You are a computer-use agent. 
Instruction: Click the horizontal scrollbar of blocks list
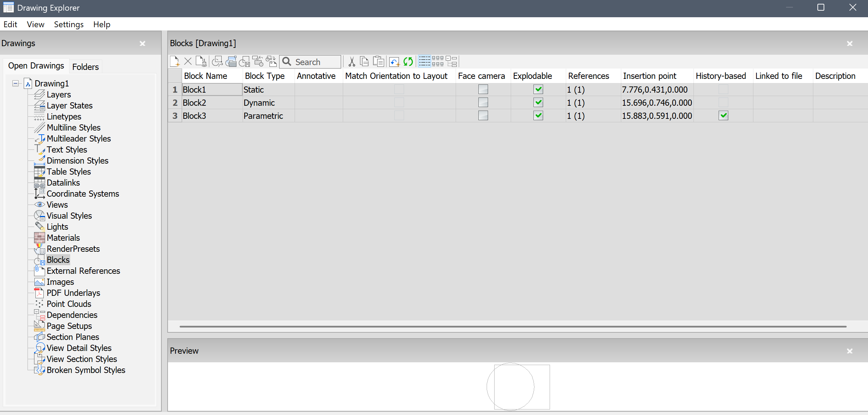pyautogui.click(x=513, y=326)
